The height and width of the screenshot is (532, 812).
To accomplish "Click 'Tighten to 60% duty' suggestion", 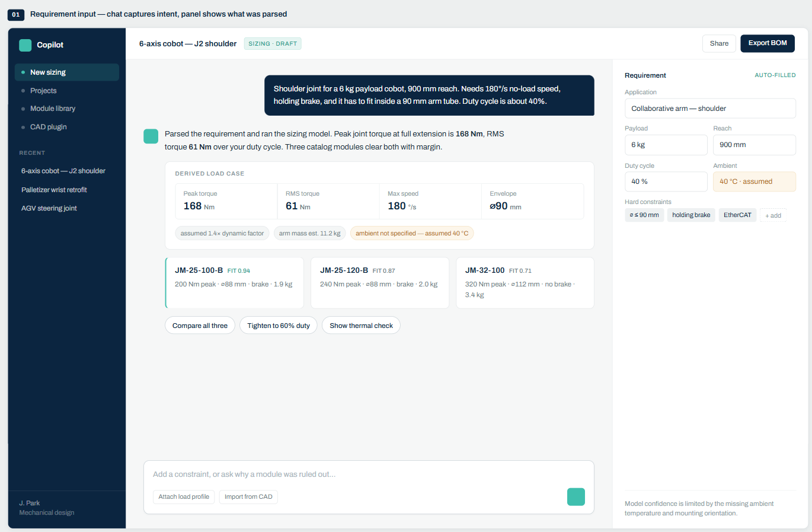I will (279, 326).
